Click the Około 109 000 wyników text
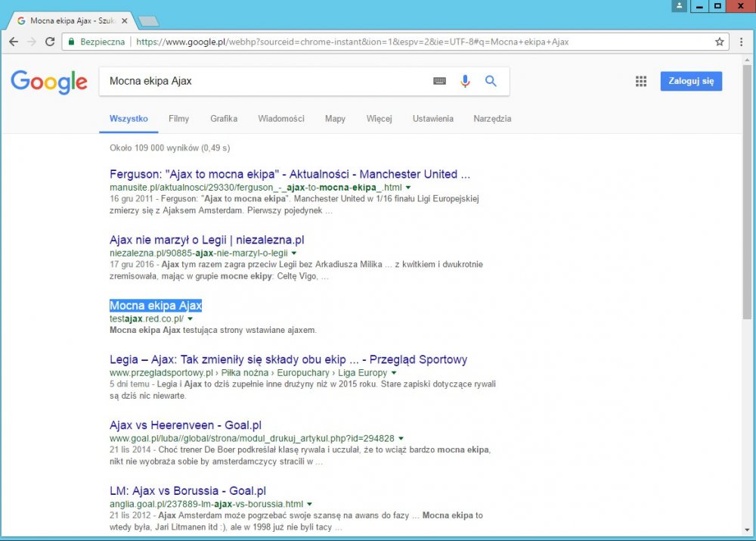 (x=169, y=148)
